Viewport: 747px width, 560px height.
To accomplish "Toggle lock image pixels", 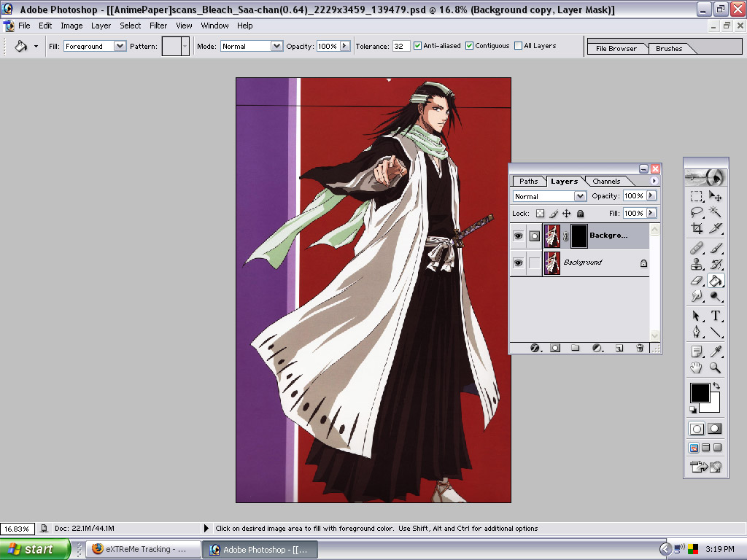I will click(x=554, y=214).
